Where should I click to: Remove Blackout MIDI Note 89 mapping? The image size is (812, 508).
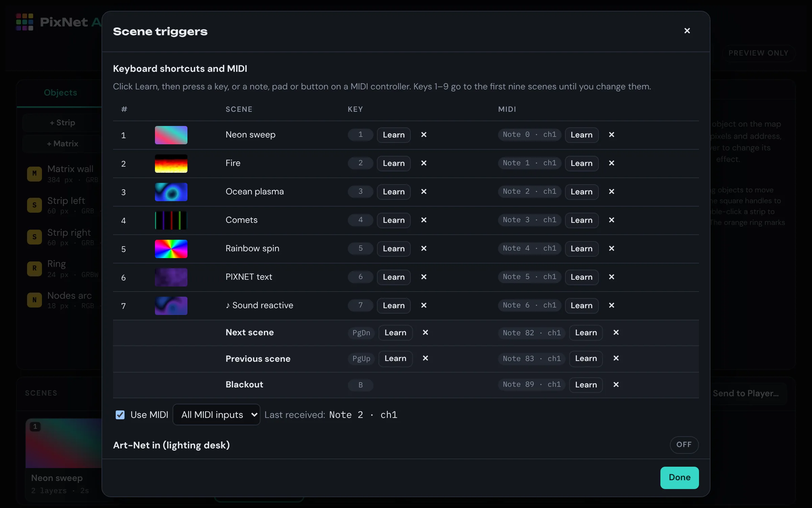[x=616, y=385]
